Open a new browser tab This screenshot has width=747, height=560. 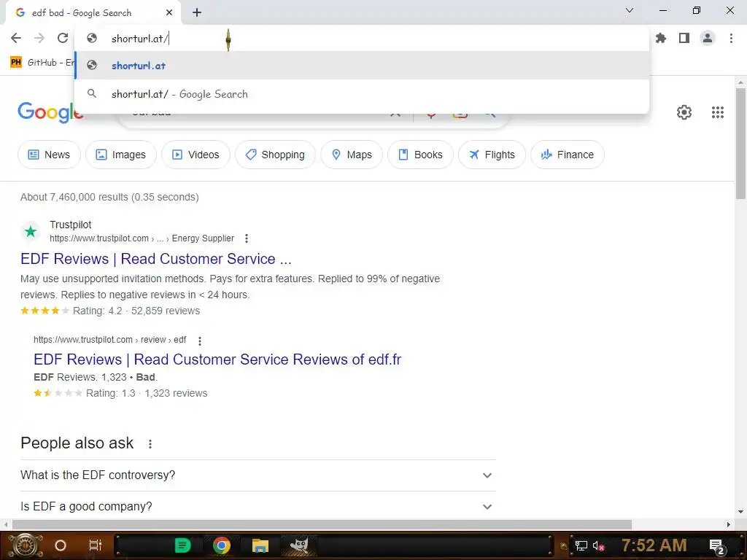pyautogui.click(x=197, y=13)
